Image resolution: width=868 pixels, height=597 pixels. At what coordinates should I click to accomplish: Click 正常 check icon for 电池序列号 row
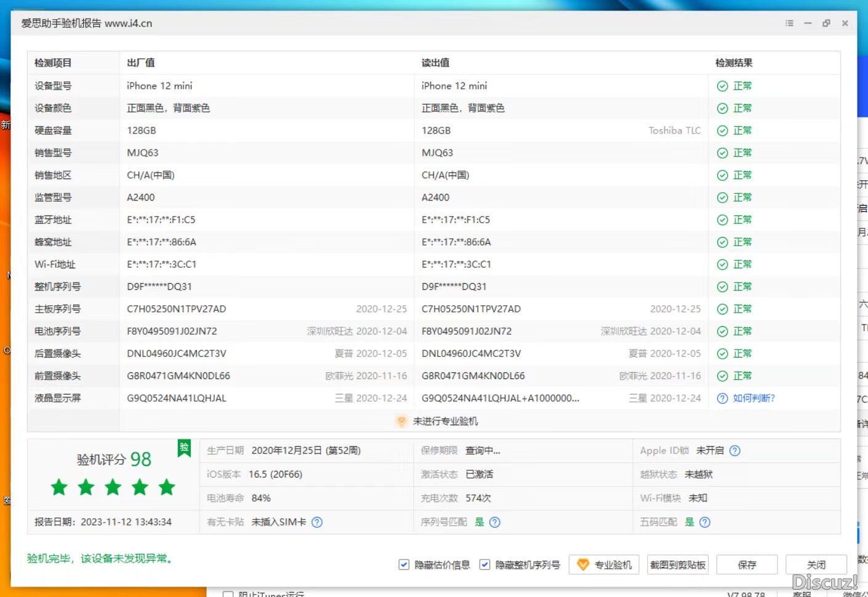[723, 331]
